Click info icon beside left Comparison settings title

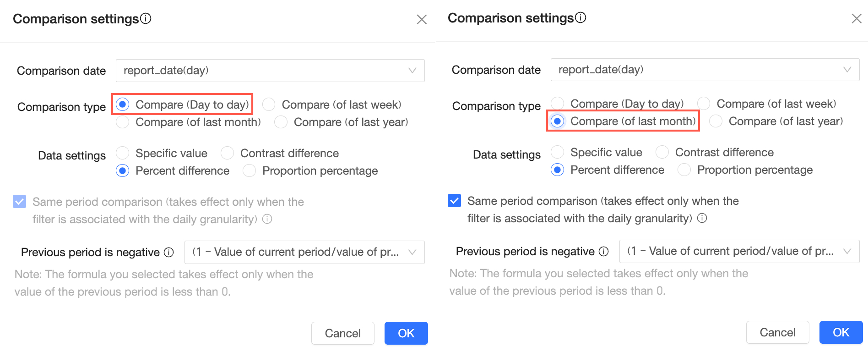click(x=146, y=18)
